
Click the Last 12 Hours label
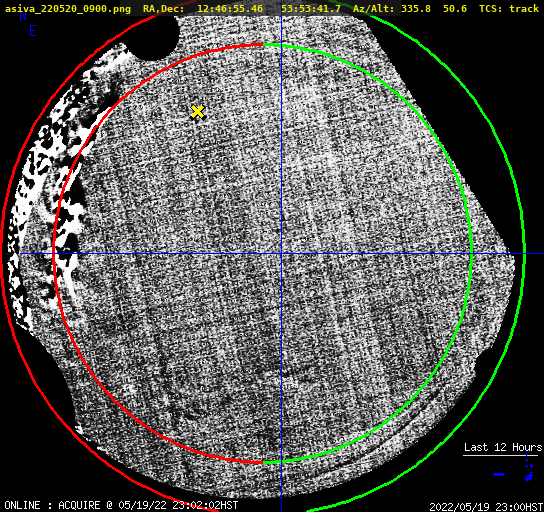(503, 447)
